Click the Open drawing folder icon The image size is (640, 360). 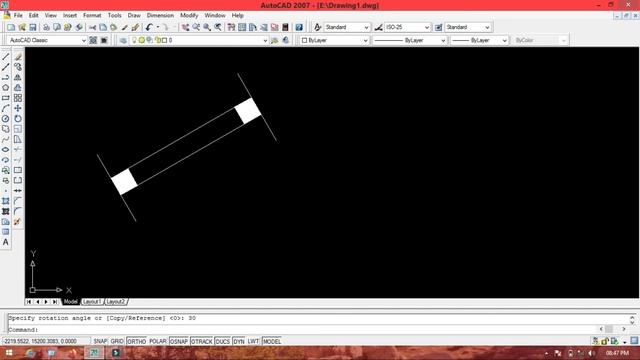22,27
